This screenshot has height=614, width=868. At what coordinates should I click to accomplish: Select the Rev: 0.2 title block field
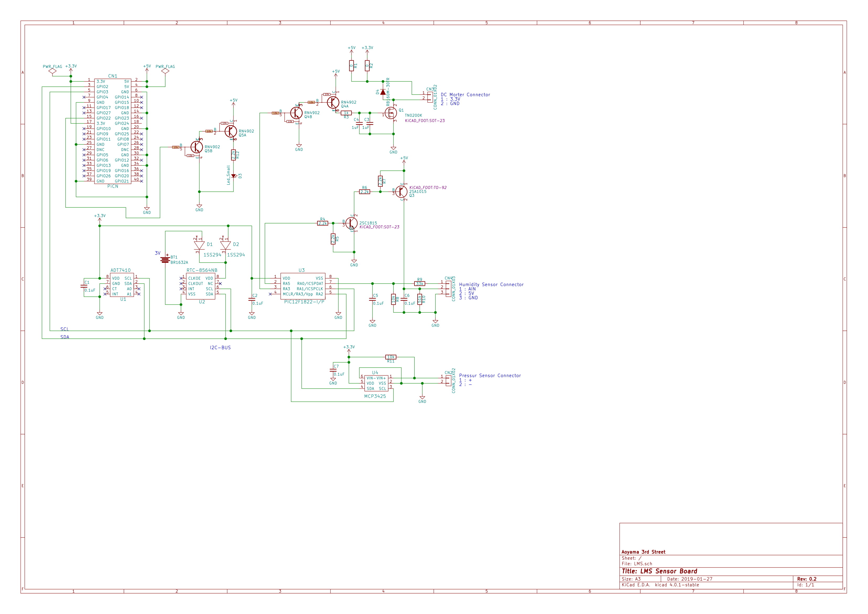point(807,579)
